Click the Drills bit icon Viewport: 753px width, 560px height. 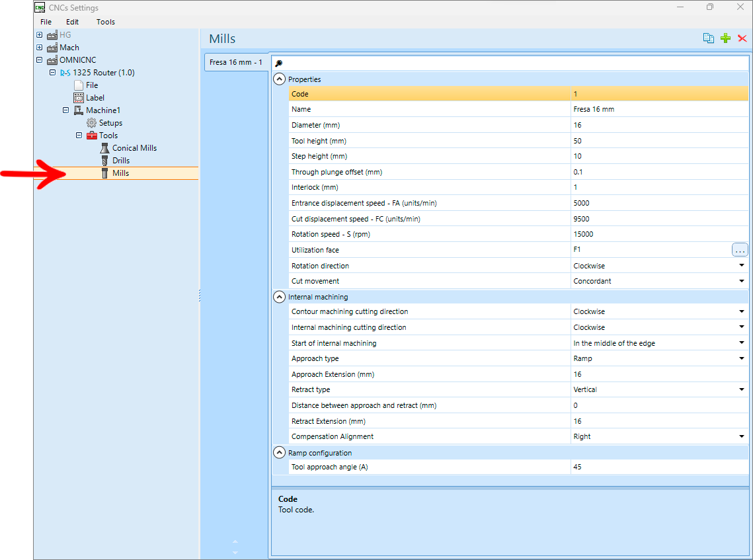[x=104, y=161]
